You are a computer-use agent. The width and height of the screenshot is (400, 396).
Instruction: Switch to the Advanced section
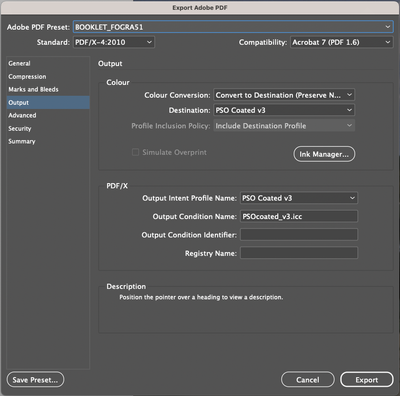coord(48,115)
